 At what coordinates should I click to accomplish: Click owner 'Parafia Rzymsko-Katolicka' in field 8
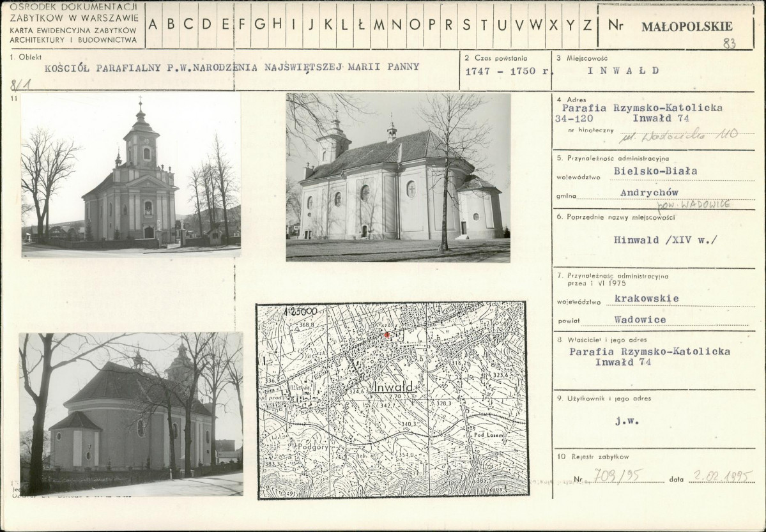[650, 351]
